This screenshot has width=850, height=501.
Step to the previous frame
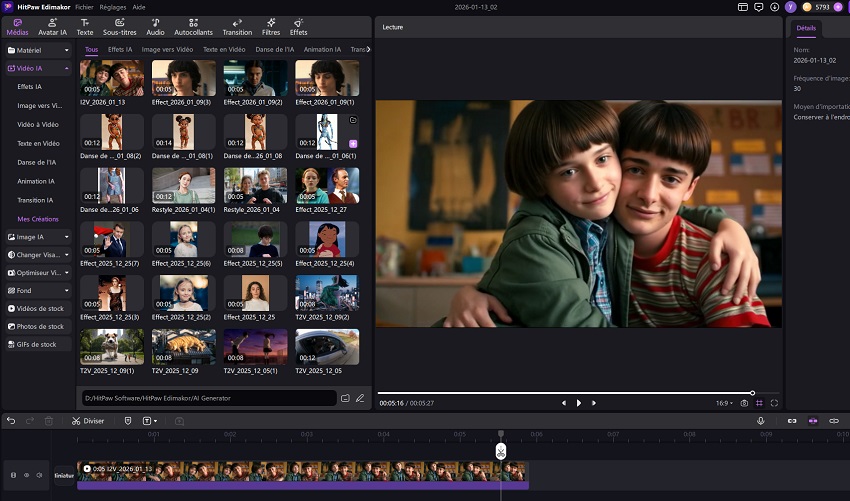(x=564, y=403)
